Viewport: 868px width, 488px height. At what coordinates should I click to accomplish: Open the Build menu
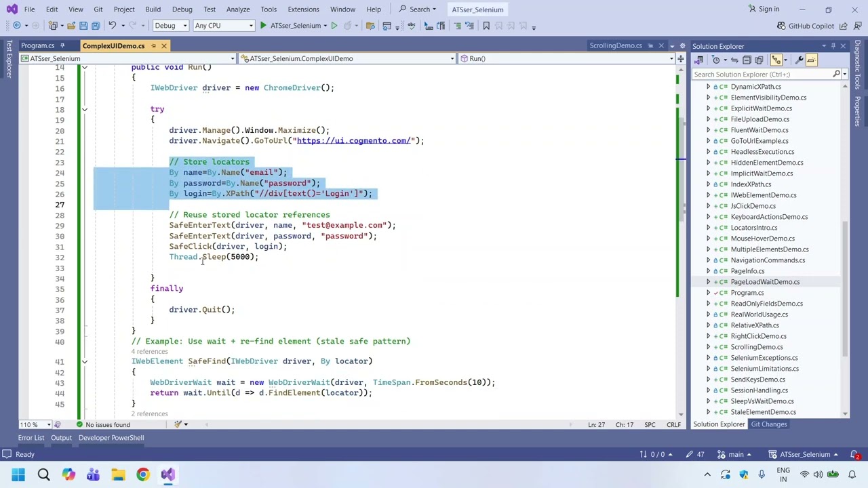[x=153, y=9]
